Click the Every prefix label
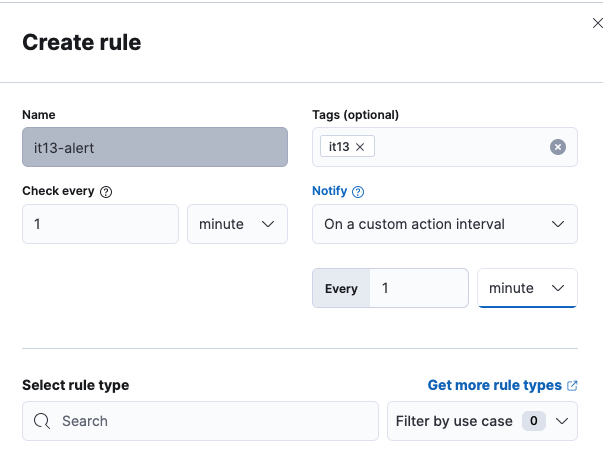603x453 pixels. 341,288
